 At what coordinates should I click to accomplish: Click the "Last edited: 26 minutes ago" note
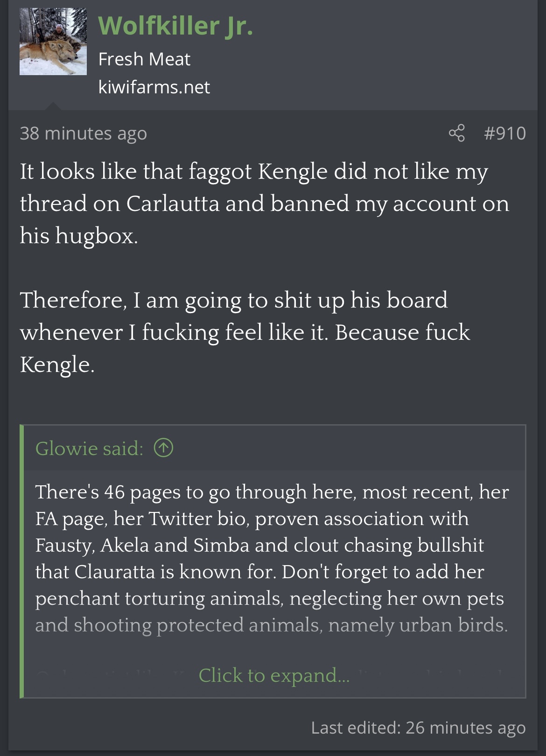click(418, 728)
